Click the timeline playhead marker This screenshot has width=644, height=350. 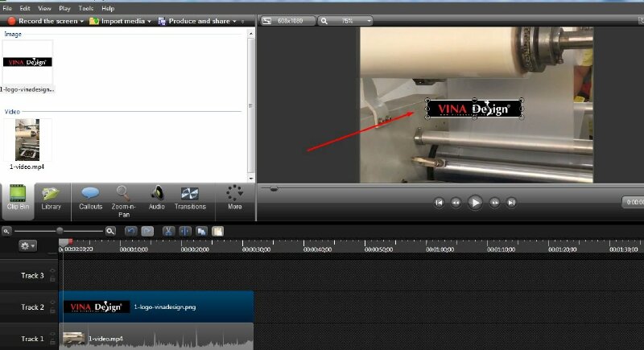[64, 244]
